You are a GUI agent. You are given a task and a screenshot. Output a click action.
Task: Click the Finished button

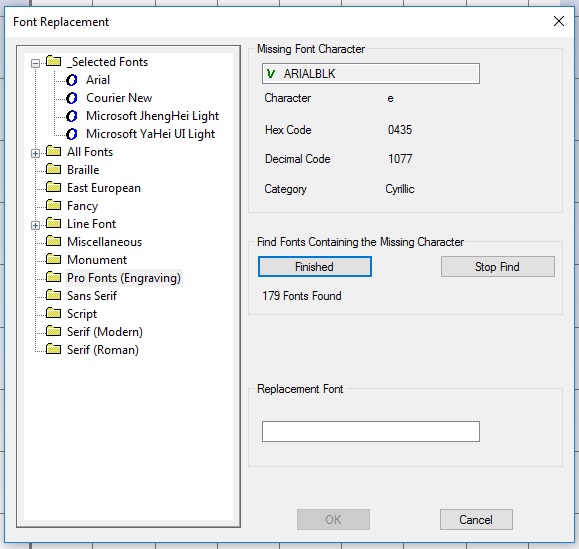pyautogui.click(x=315, y=267)
